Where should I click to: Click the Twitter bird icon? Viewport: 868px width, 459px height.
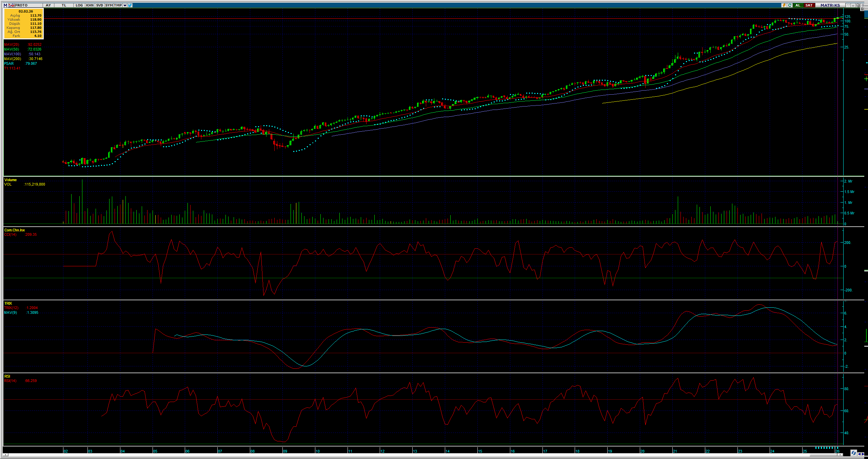tap(130, 5)
